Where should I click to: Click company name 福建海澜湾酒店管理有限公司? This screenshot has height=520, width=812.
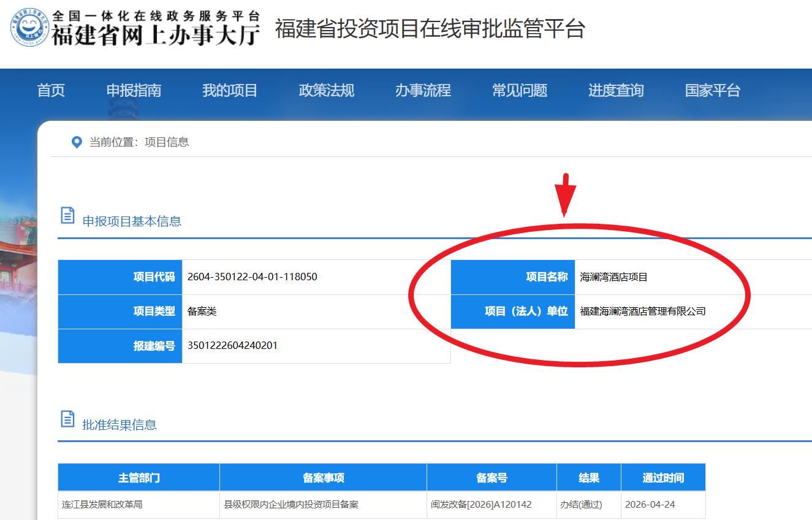click(x=643, y=312)
